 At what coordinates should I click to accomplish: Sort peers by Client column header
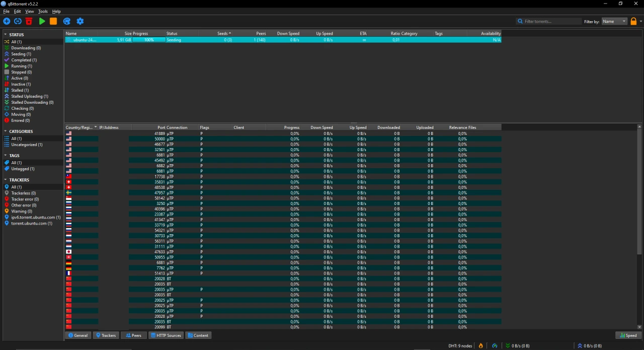tap(249, 127)
